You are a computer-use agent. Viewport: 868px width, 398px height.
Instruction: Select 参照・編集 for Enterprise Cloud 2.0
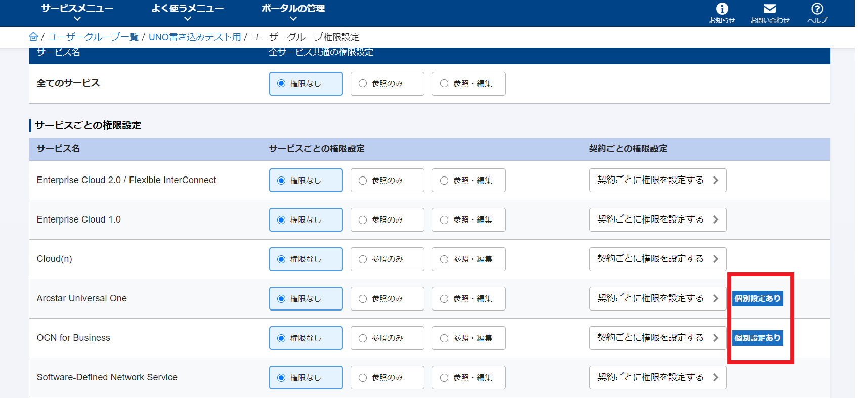click(468, 180)
